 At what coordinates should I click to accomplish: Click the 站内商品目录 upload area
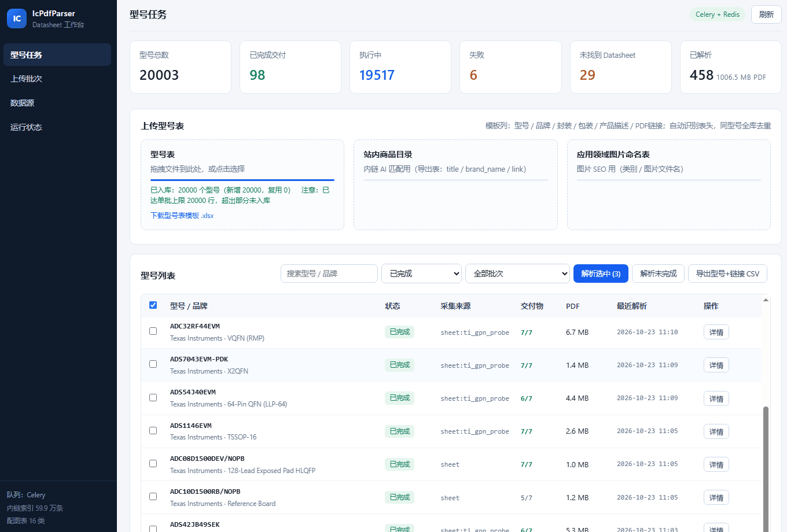[x=455, y=184]
